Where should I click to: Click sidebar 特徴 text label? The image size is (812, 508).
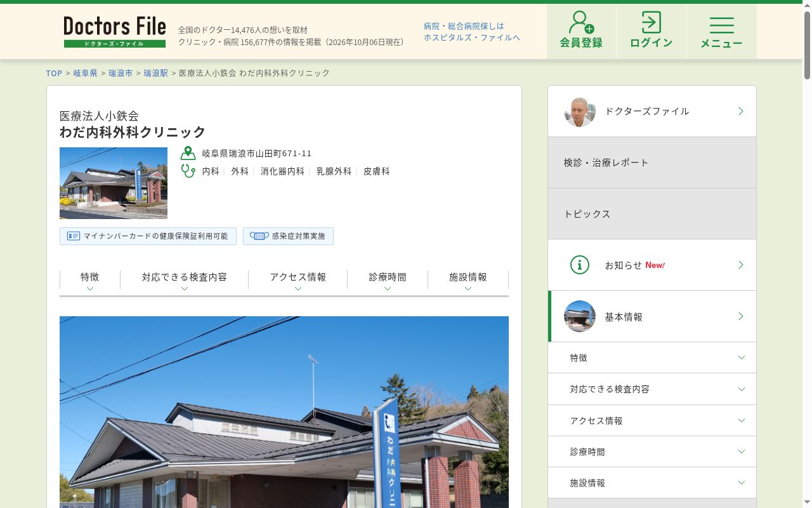[x=579, y=358]
